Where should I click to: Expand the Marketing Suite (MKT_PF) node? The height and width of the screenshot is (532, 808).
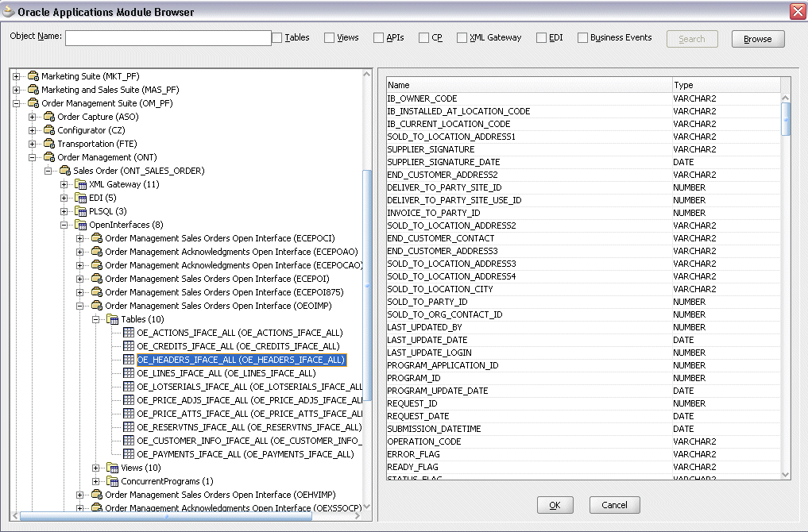(x=14, y=75)
